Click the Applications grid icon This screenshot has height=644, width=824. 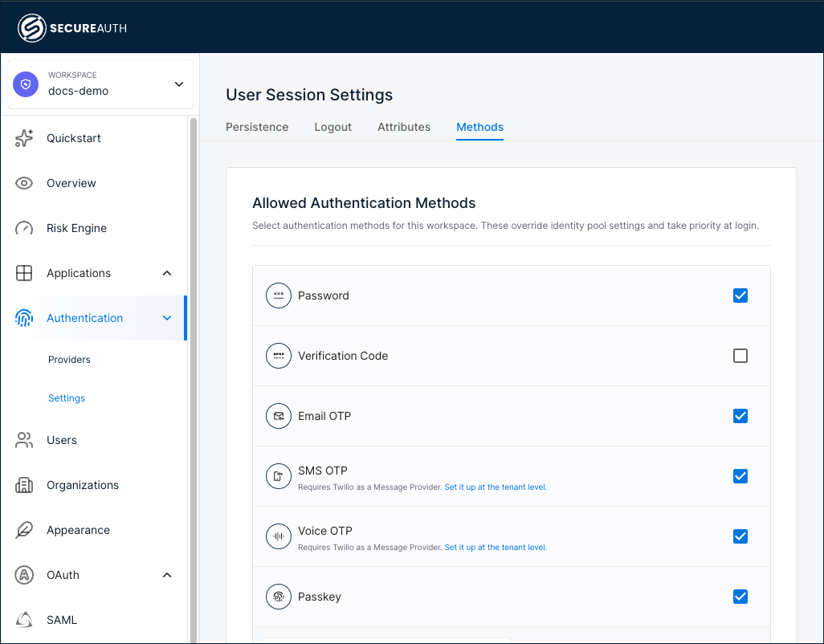(x=24, y=273)
